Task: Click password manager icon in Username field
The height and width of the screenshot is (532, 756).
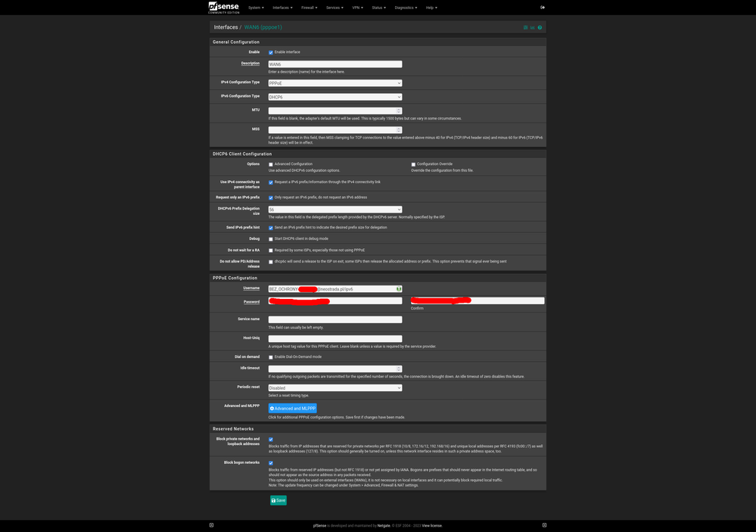Action: 398,289
